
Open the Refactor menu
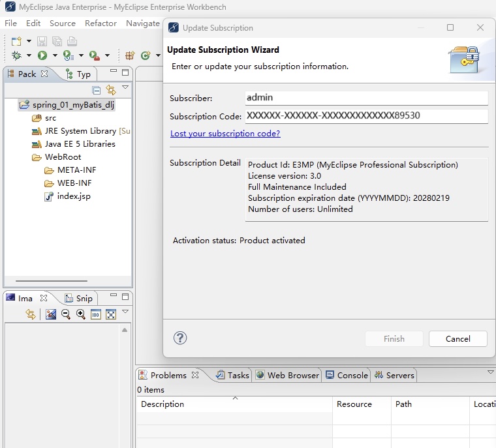101,23
